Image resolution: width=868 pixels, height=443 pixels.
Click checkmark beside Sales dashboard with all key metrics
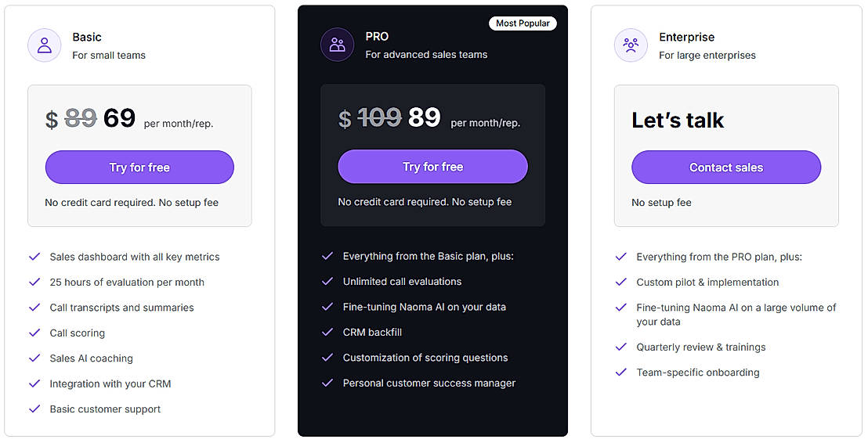[34, 257]
